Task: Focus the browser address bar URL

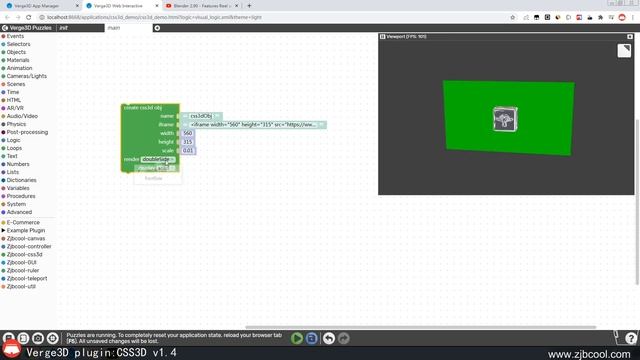Action: click(x=154, y=18)
